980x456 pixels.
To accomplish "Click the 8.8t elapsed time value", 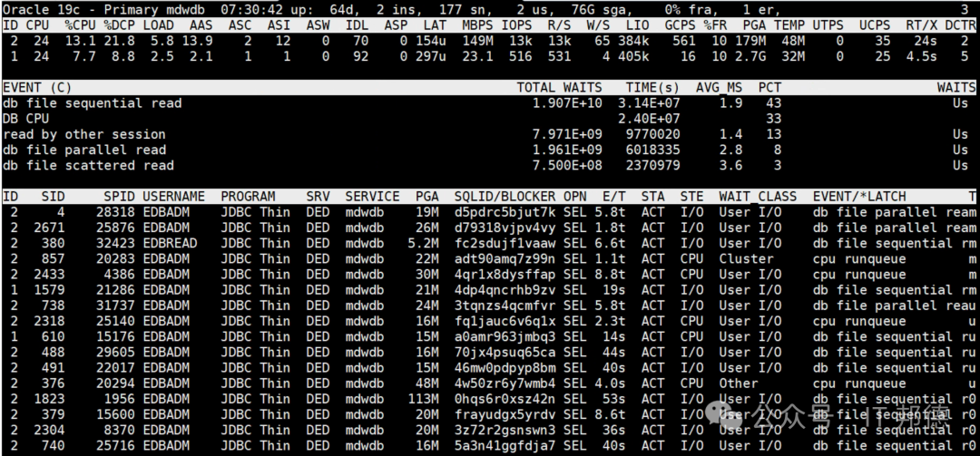I will 610,274.
